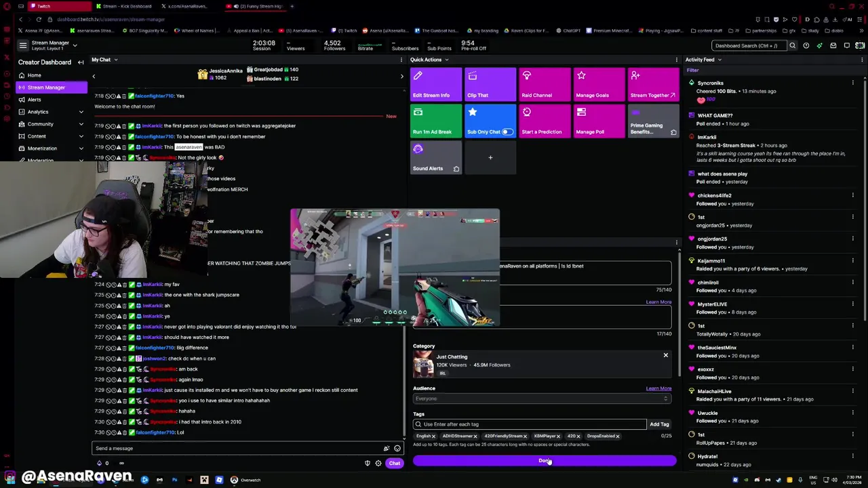
Task: Click the tags search input field
Action: click(x=530, y=424)
